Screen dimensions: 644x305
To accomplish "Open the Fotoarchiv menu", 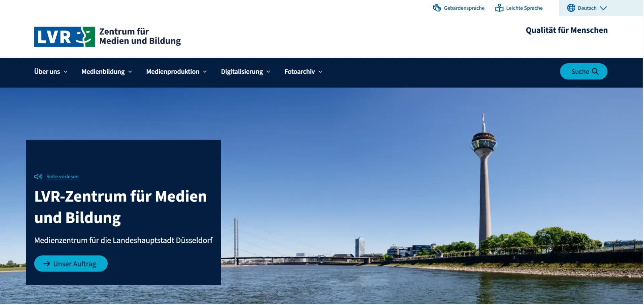I will pos(303,72).
